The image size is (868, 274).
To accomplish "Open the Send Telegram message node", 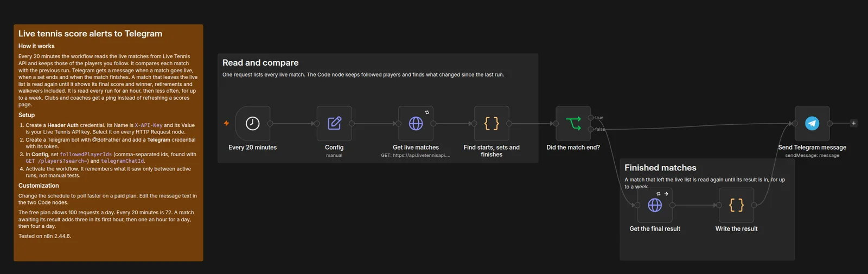I will 812,124.
